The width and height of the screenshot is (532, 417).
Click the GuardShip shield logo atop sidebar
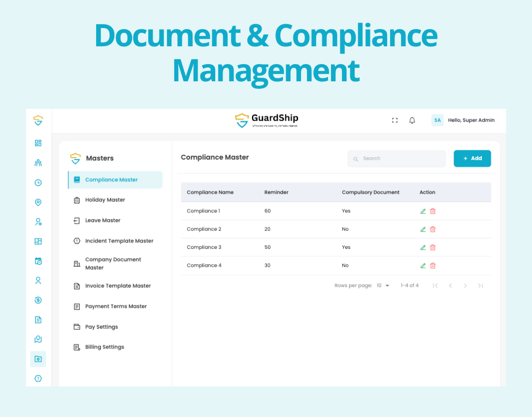point(38,120)
